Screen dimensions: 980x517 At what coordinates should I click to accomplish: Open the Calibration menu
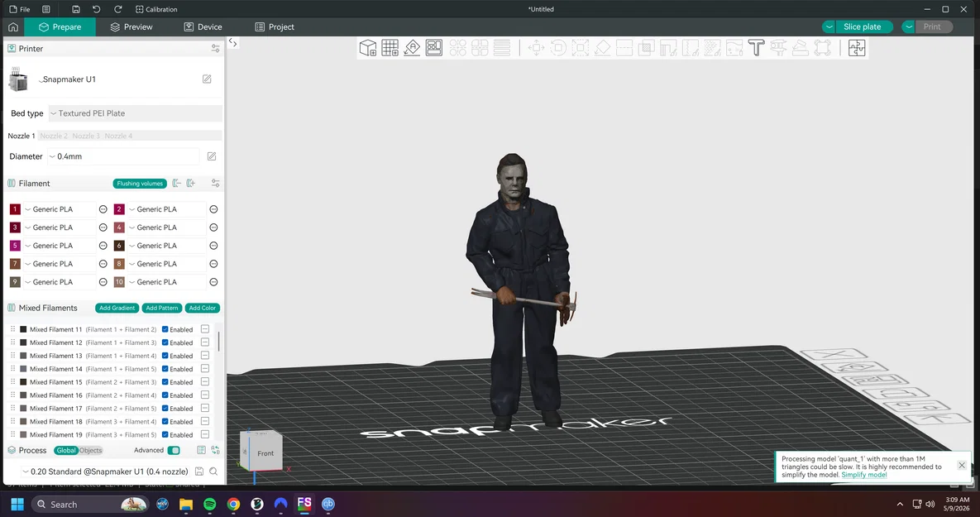[x=156, y=9]
